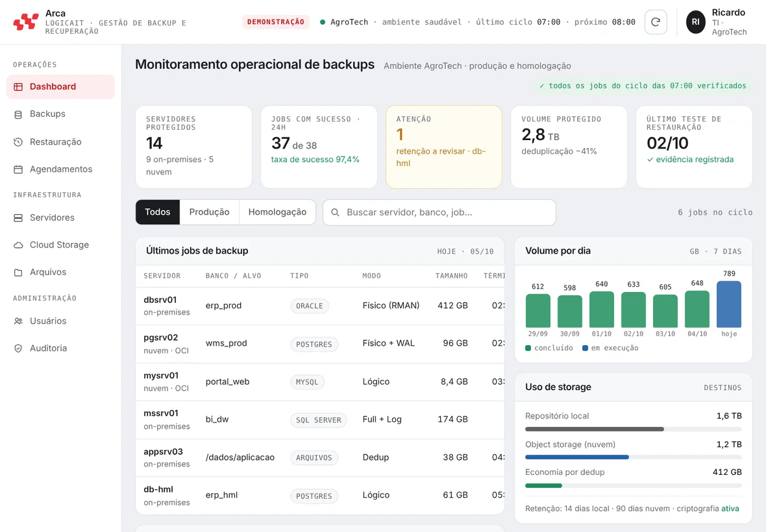Select the db-hml server name
The width and height of the screenshot is (766, 532).
click(x=158, y=489)
